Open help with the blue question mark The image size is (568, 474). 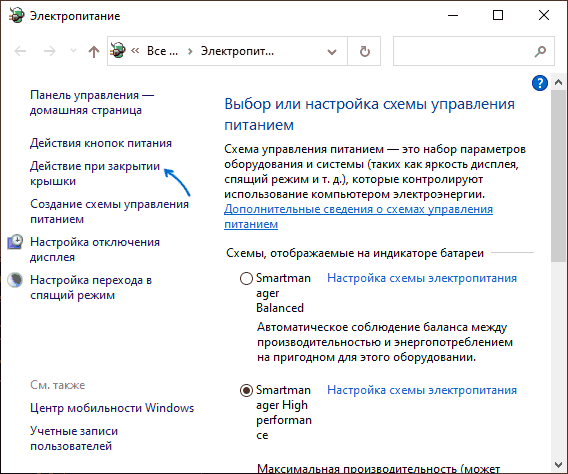pyautogui.click(x=539, y=83)
